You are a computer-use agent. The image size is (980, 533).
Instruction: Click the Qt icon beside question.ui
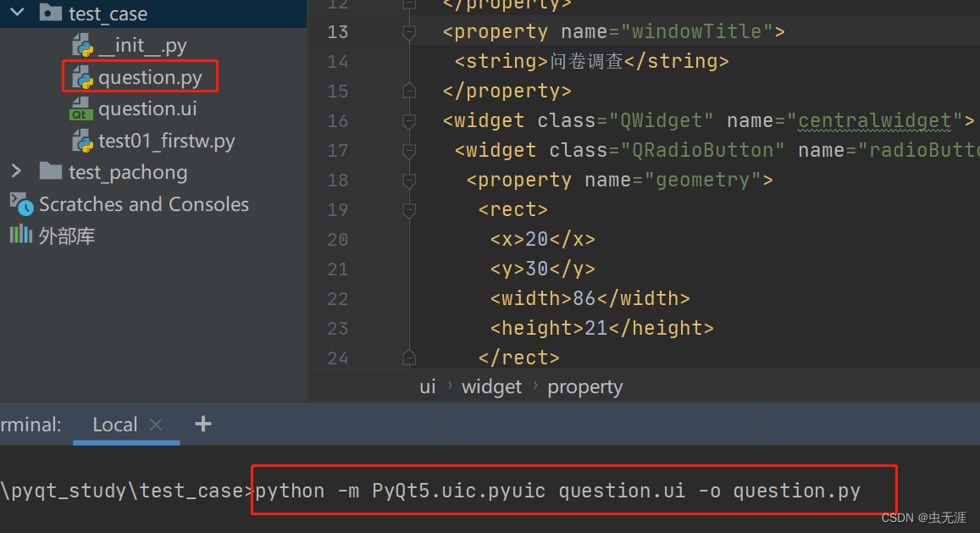[80, 108]
